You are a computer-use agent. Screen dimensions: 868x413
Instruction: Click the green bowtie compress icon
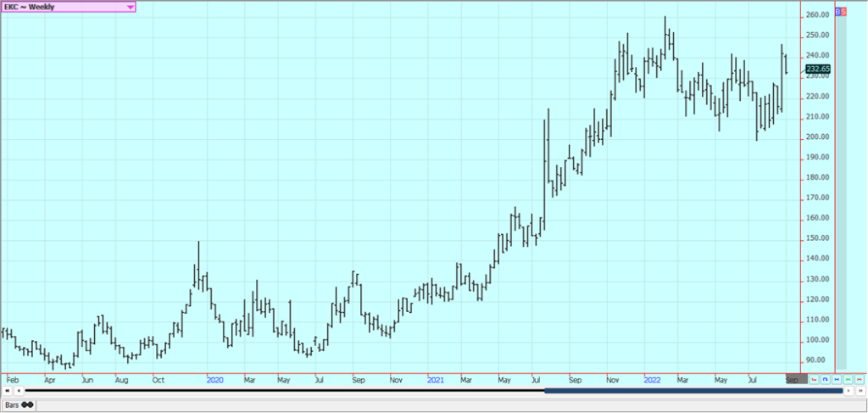(848, 380)
